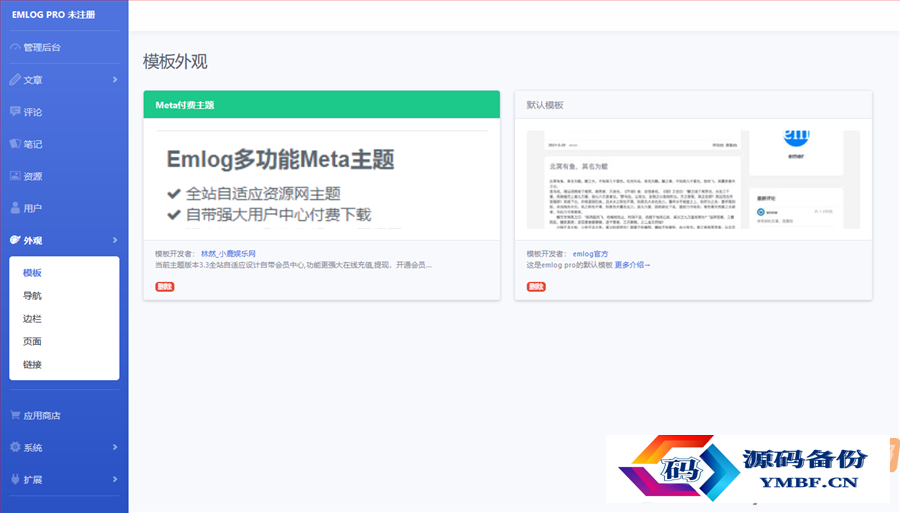
Task: Click the user icon beside 用户
Action: [15, 208]
